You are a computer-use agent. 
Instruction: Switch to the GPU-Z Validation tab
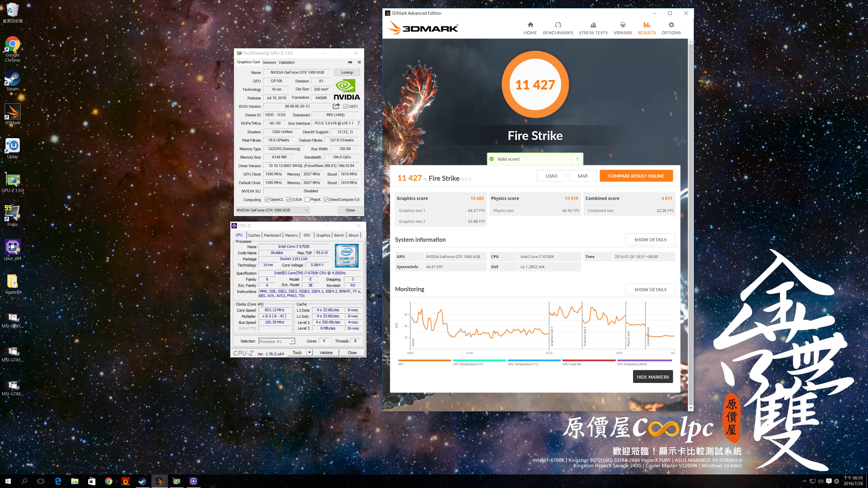point(286,62)
